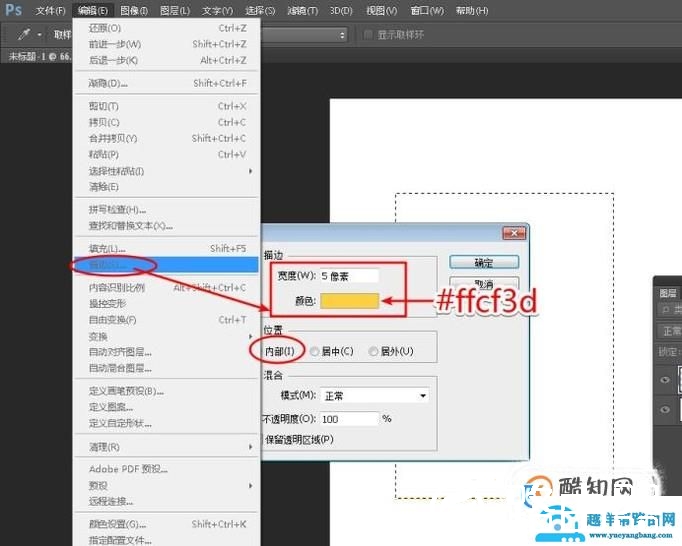The height and width of the screenshot is (546, 682).
Task: Choose 剪切(T) from the menu
Action: tap(167, 106)
